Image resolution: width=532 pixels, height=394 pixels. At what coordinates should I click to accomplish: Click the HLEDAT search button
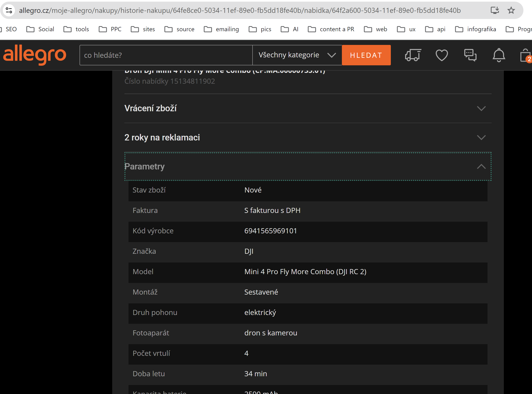coord(366,55)
